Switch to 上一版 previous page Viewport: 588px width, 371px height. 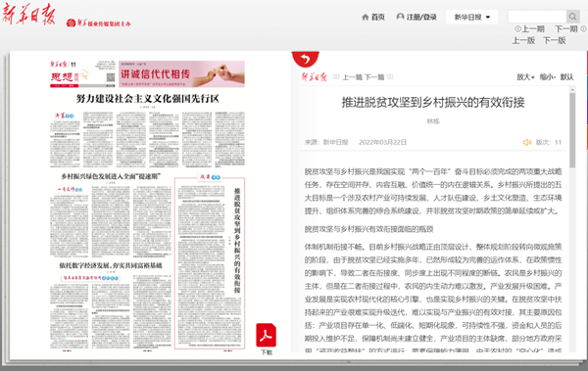(x=523, y=40)
